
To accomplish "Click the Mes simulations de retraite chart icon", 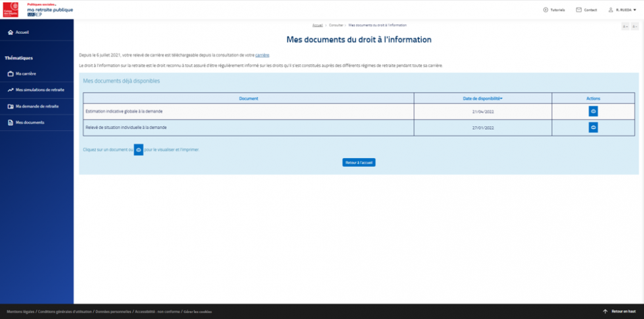I will [11, 90].
